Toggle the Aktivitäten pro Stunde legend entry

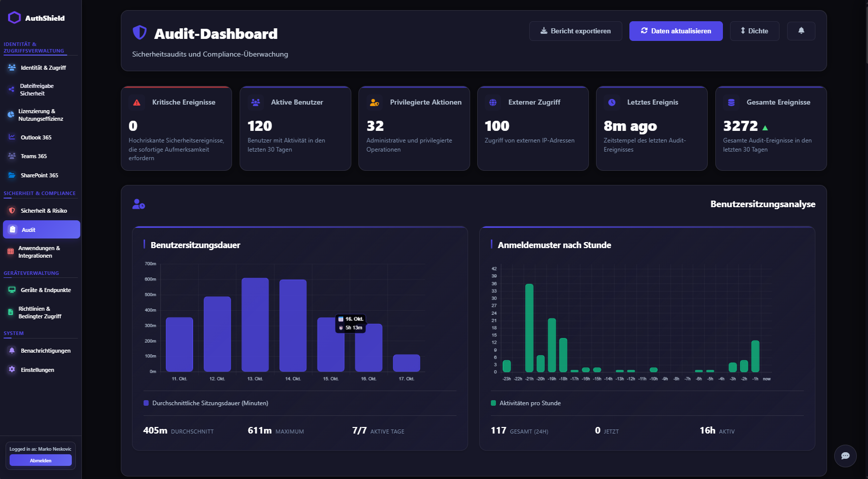(x=526, y=403)
